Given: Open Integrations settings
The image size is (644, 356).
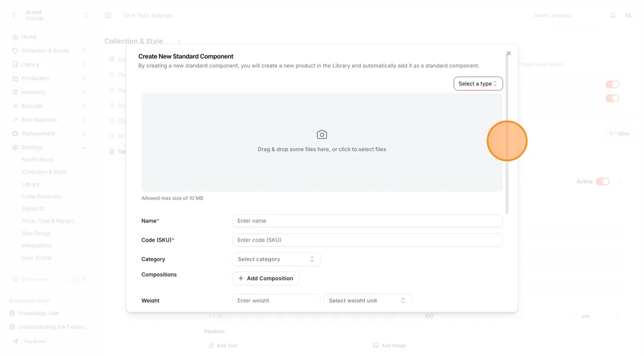Looking at the screenshot, I should click(x=37, y=246).
